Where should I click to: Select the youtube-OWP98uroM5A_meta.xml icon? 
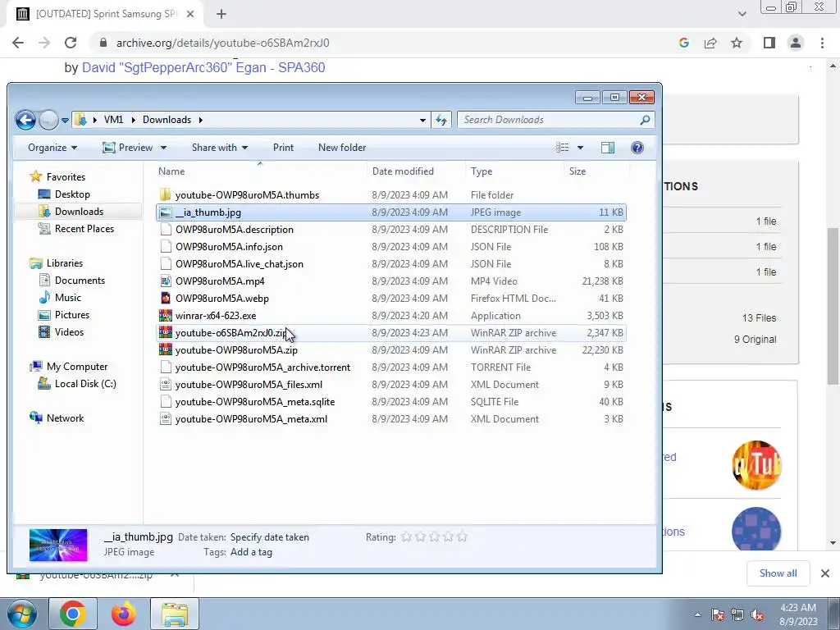(x=166, y=419)
